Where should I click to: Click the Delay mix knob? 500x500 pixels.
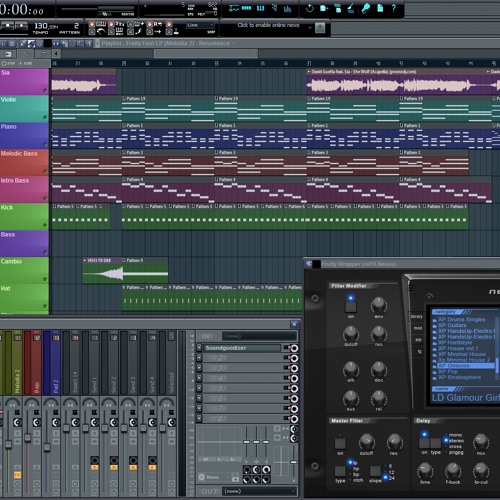(481, 442)
